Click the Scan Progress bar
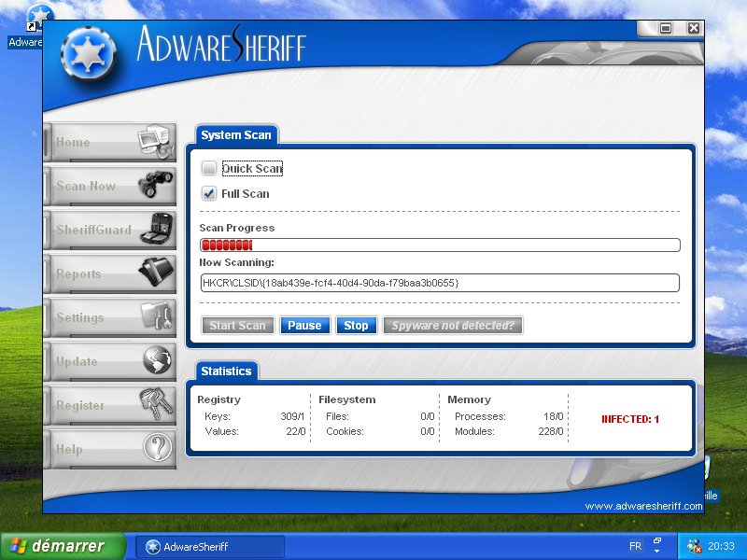Screen dimensions: 747x560 (x=440, y=245)
